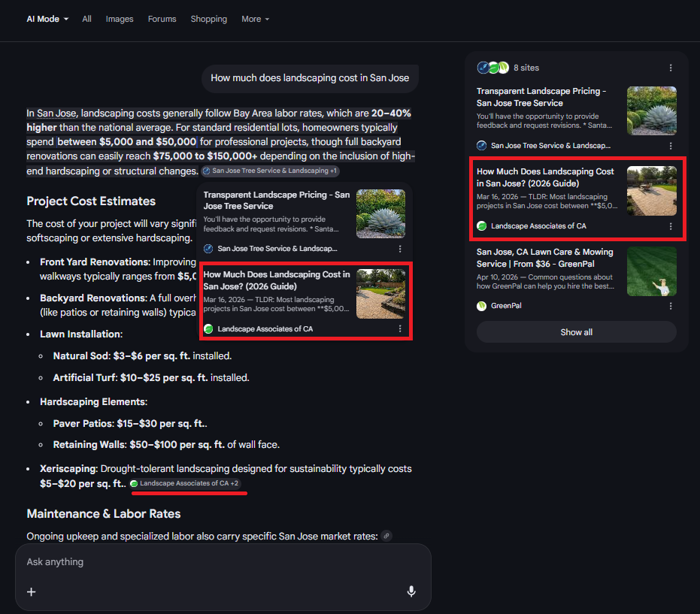Viewport: 700px width, 614px height.
Task: Click the Show all button
Action: click(577, 332)
